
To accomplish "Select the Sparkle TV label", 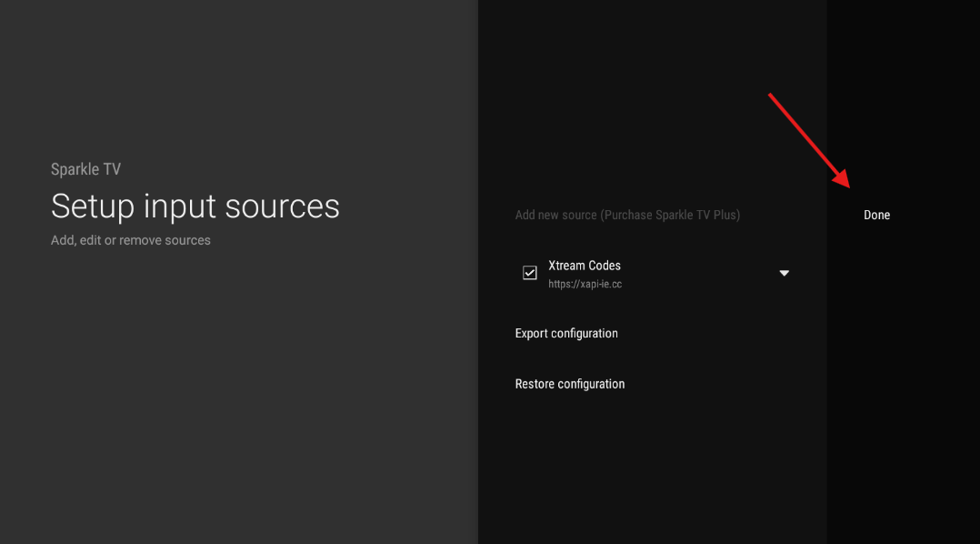I will [x=85, y=169].
